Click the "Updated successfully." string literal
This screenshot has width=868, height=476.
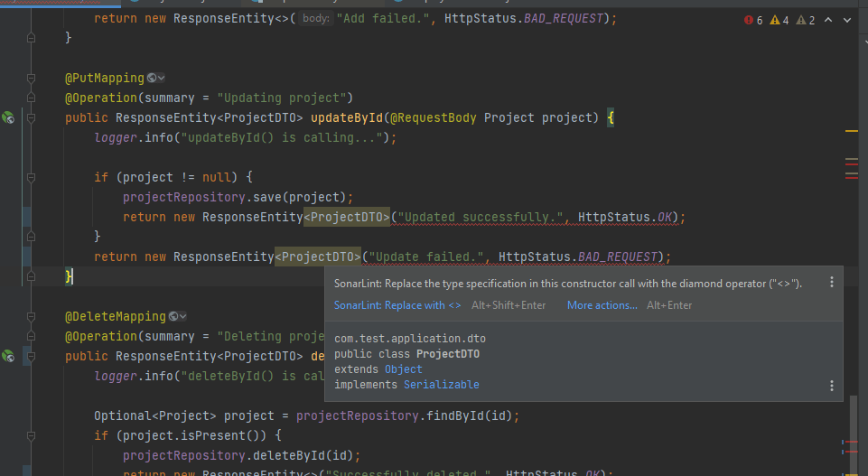coord(480,217)
